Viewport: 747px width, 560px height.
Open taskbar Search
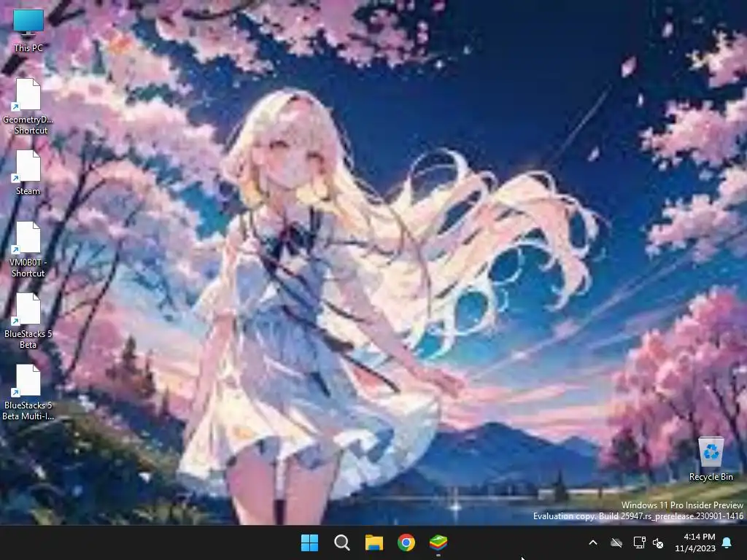pos(341,542)
